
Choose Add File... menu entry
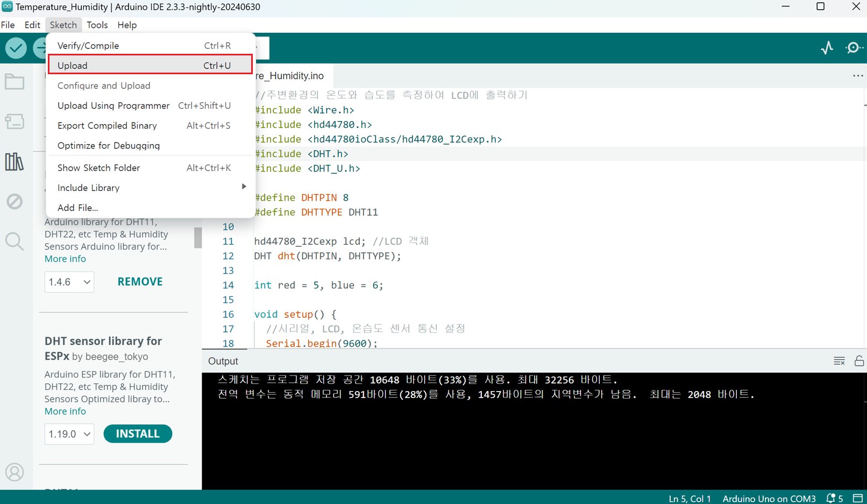pyautogui.click(x=150, y=208)
